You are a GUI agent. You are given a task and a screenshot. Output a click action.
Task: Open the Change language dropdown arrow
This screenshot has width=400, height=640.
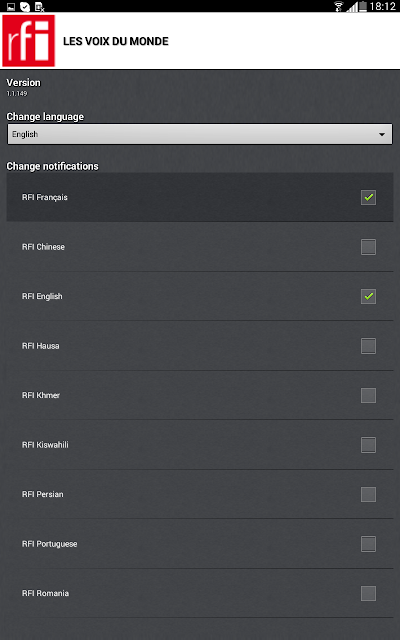click(382, 134)
